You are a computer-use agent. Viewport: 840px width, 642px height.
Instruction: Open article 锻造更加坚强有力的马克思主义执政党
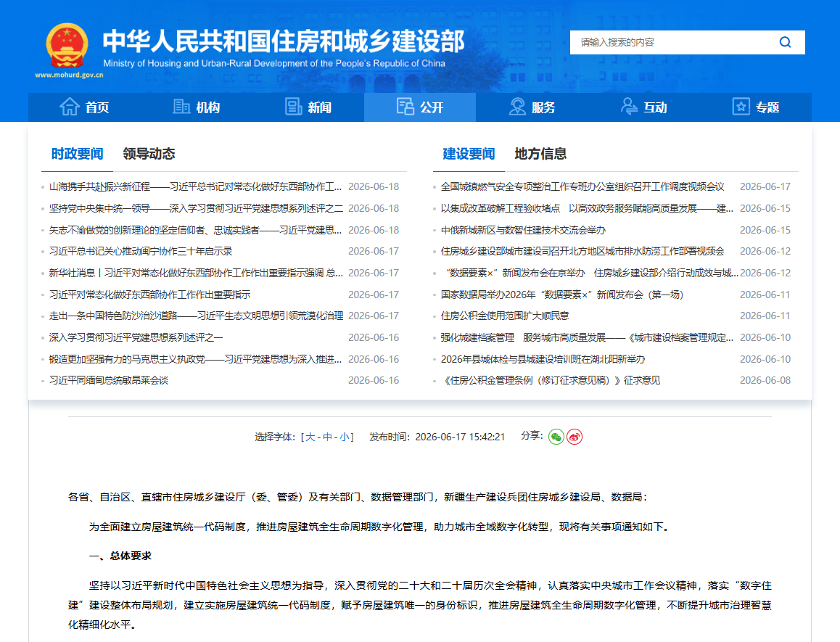[195, 359]
